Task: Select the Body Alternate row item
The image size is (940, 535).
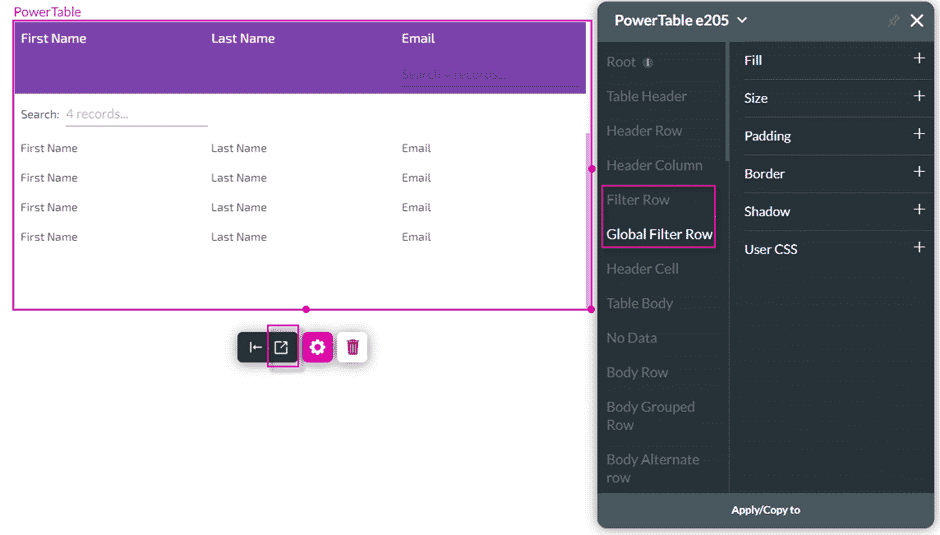Action: pos(652,468)
